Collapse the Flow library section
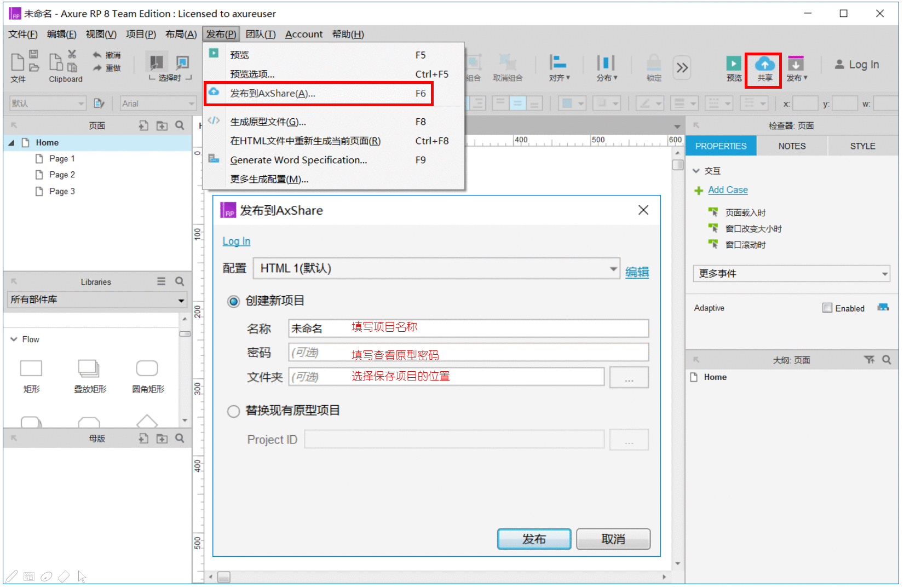904x588 pixels. click(14, 339)
